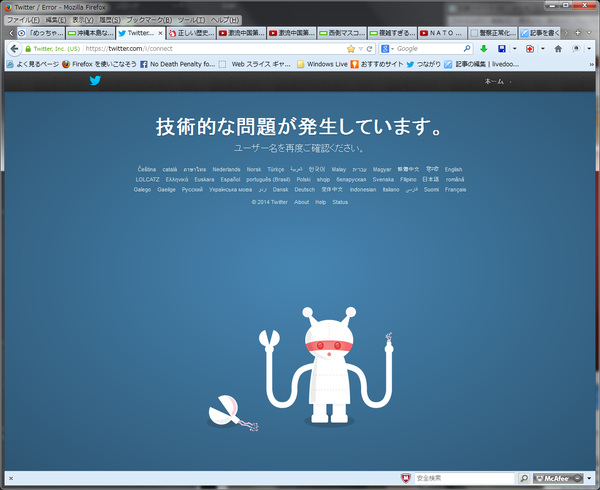Open the ブックマーク(B) menu
The height and width of the screenshot is (490, 600).
click(x=149, y=20)
